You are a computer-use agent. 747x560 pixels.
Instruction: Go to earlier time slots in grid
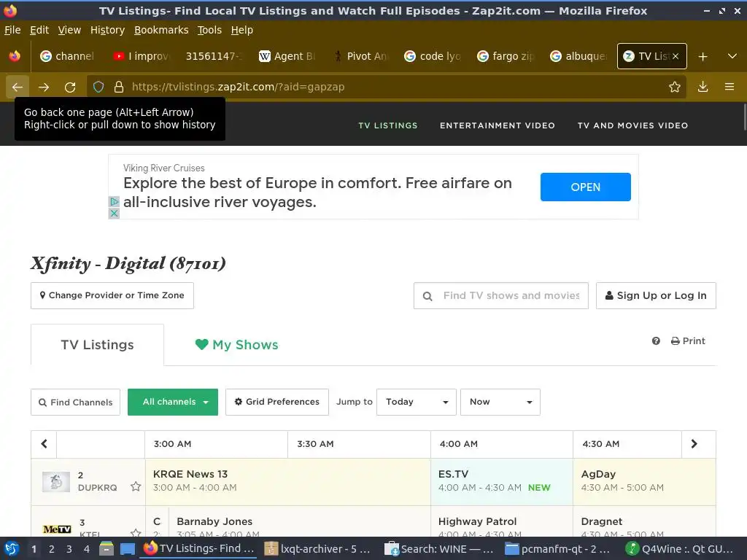(44, 444)
